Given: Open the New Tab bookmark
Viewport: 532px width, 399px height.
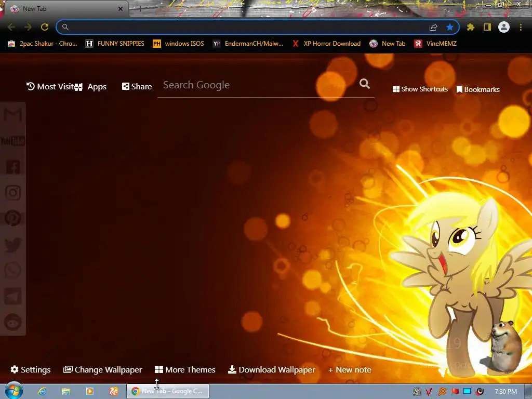Looking at the screenshot, I should [388, 44].
